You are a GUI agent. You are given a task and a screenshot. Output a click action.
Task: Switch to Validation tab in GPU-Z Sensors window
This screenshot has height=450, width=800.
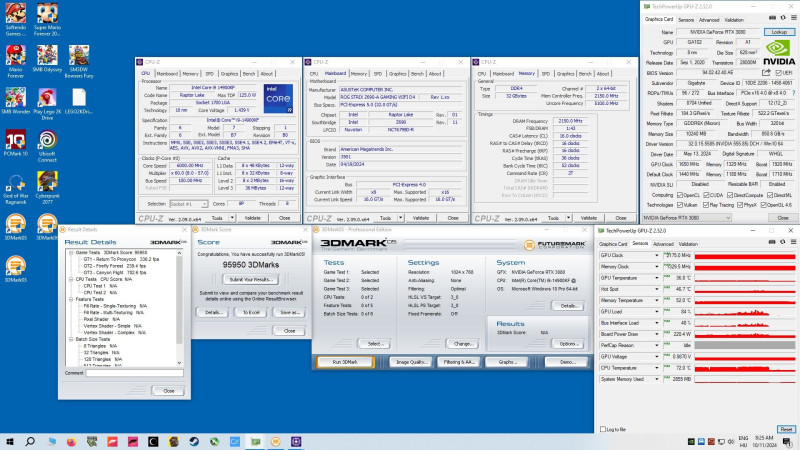688,244
